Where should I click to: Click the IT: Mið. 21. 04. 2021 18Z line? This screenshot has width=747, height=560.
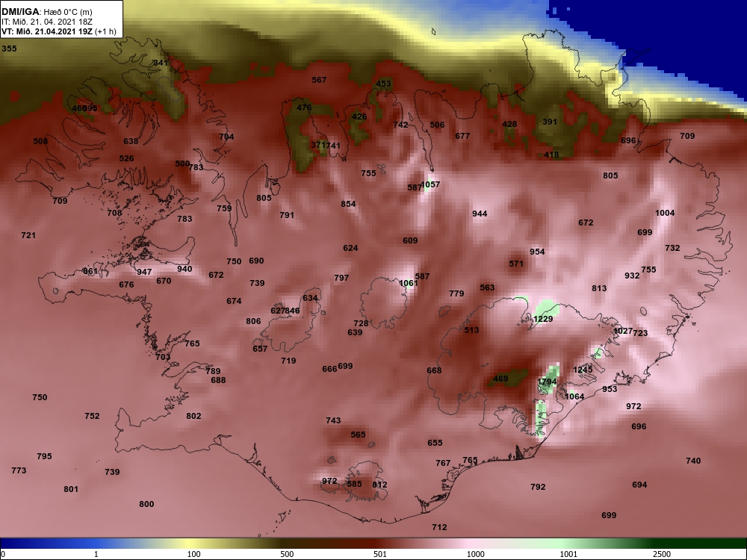(x=46, y=22)
